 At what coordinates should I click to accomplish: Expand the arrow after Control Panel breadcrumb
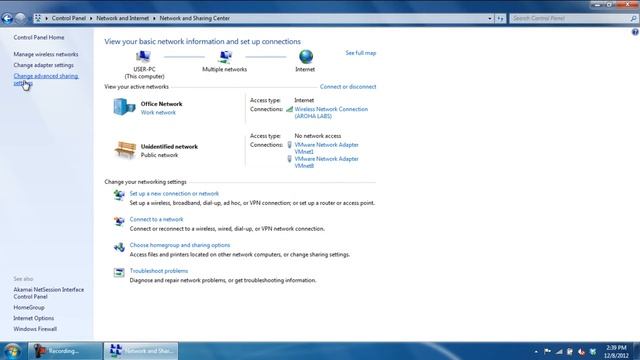(91, 18)
